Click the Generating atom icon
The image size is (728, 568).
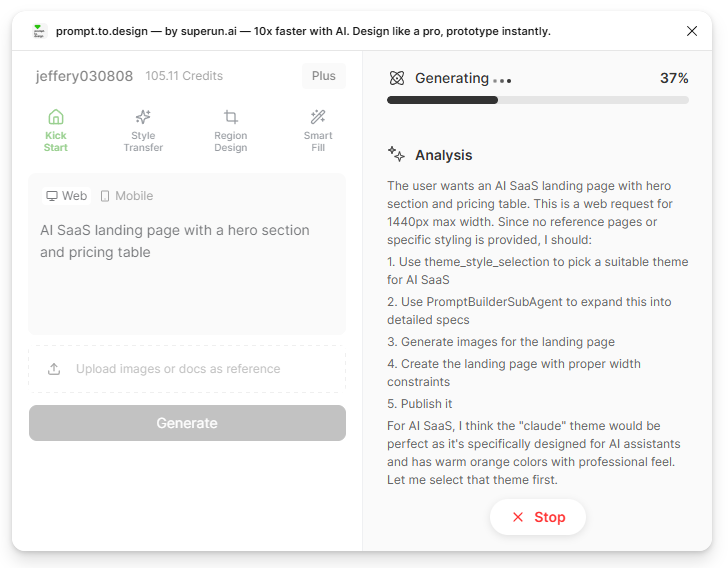pyautogui.click(x=397, y=78)
